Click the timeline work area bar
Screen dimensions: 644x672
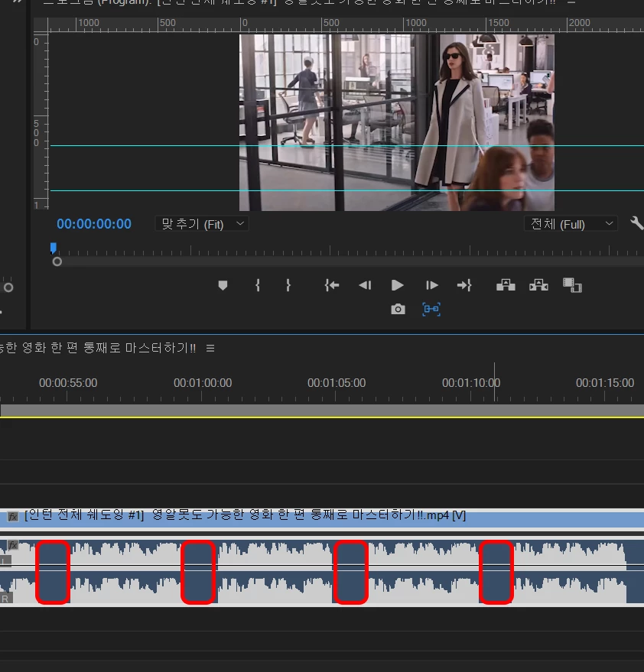322,411
